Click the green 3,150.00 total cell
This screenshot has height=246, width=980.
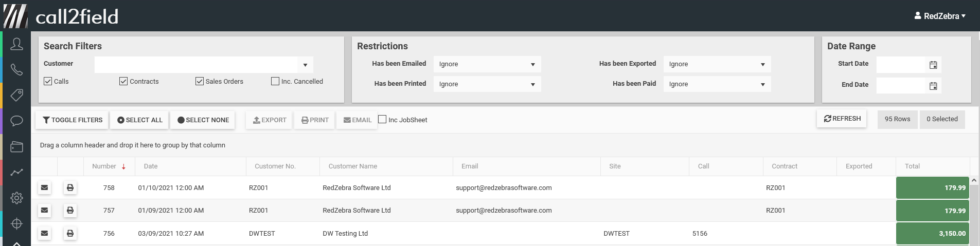[932, 233]
